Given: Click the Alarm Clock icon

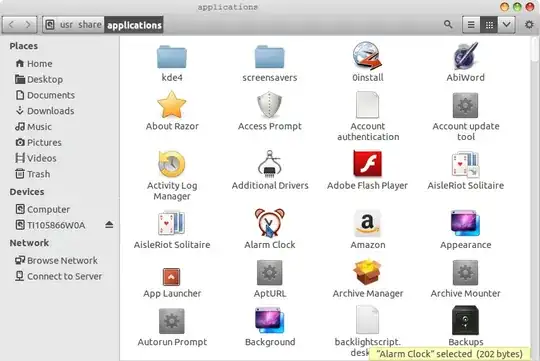Looking at the screenshot, I should [x=270, y=223].
